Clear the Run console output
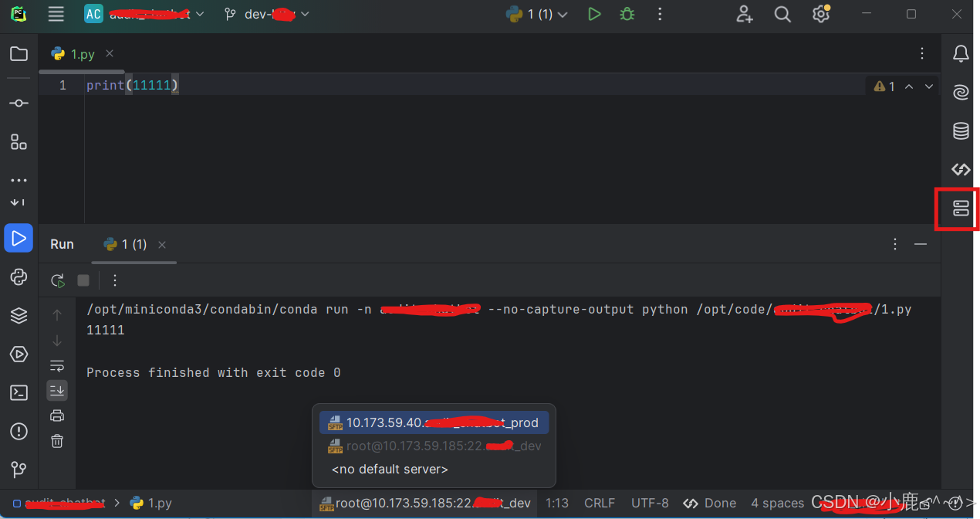The height and width of the screenshot is (519, 980). click(x=57, y=441)
